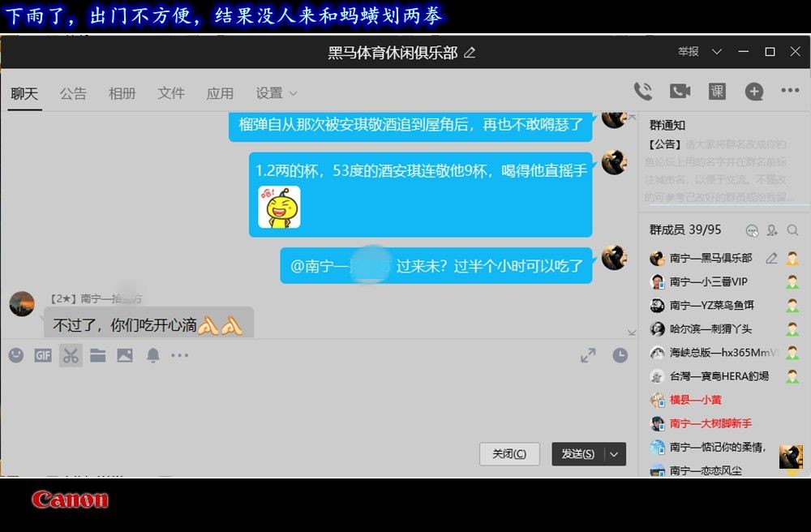
Task: Select member 南宁—小三番VIP
Action: tap(723, 281)
